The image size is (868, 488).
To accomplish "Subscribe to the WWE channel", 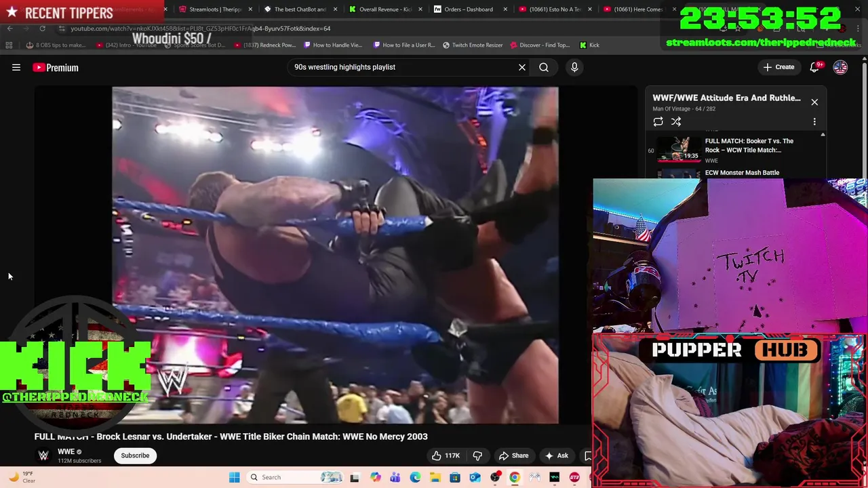I will tap(135, 455).
